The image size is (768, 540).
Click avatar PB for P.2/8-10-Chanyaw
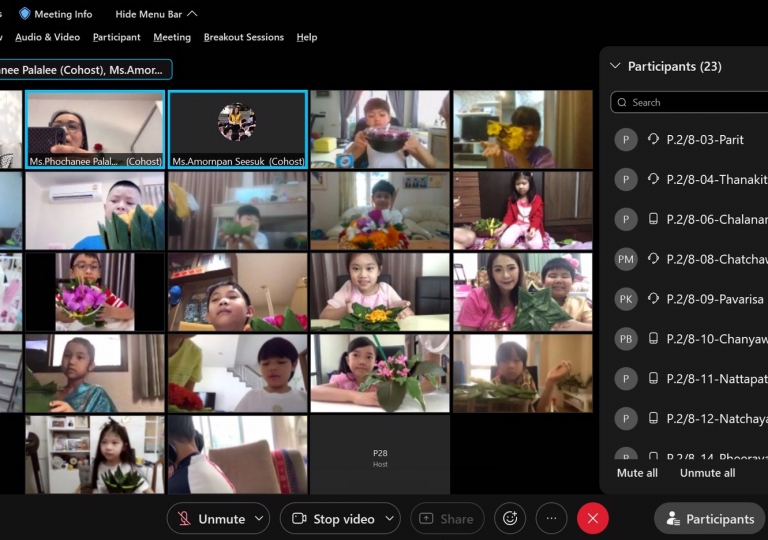pyautogui.click(x=626, y=339)
